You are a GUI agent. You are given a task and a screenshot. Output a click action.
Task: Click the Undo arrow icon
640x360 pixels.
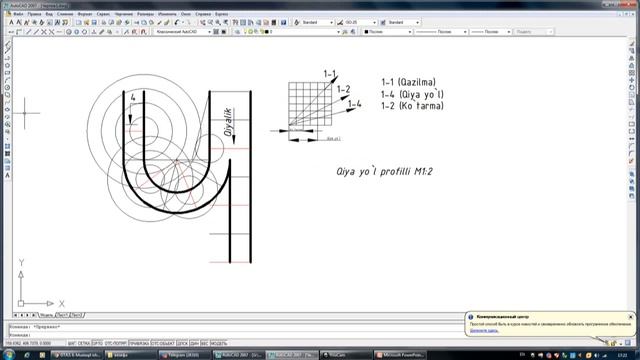pos(176,22)
